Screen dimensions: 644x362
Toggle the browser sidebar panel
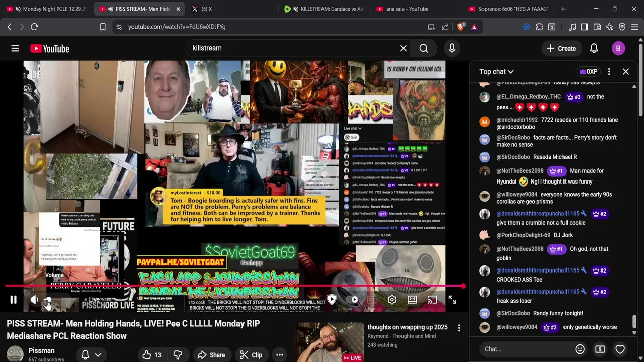click(584, 27)
